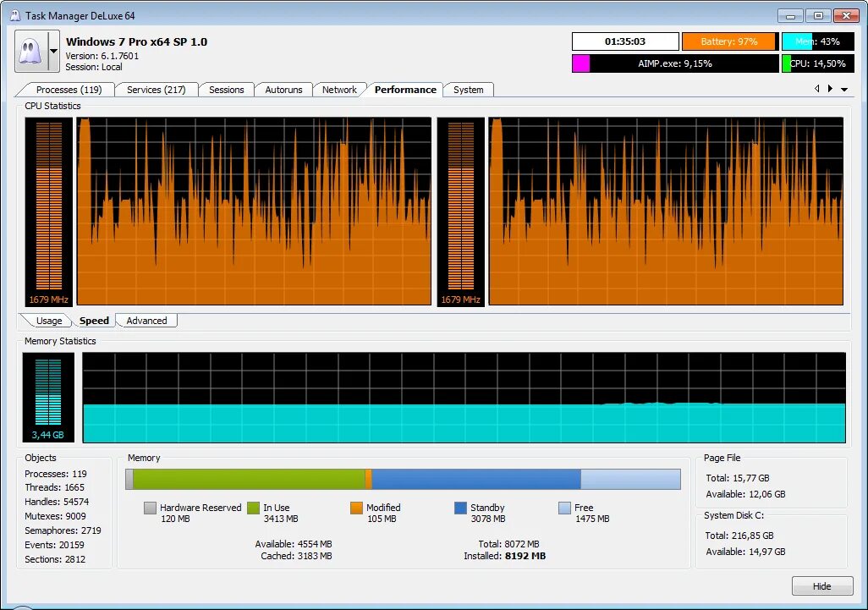Screen dimensions: 868x610
Task: Click the first CPU speed history graph
Action: pos(254,211)
